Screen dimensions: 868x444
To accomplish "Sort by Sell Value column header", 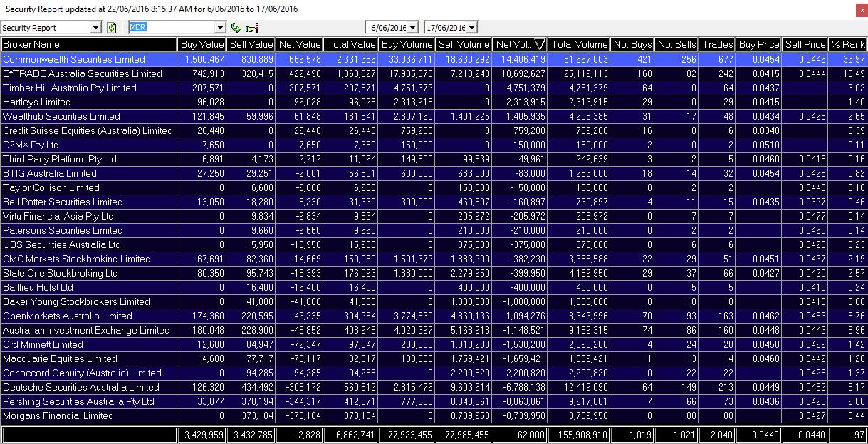I will 251,44.
